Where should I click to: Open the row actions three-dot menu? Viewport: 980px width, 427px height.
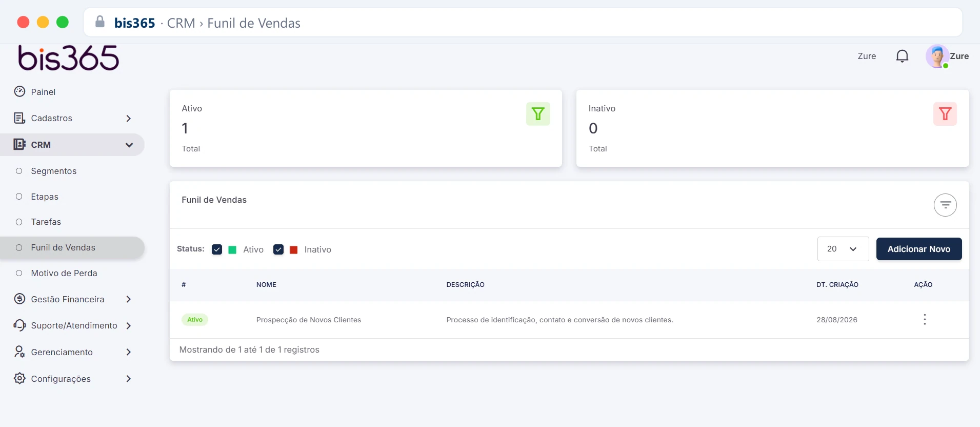point(925,320)
